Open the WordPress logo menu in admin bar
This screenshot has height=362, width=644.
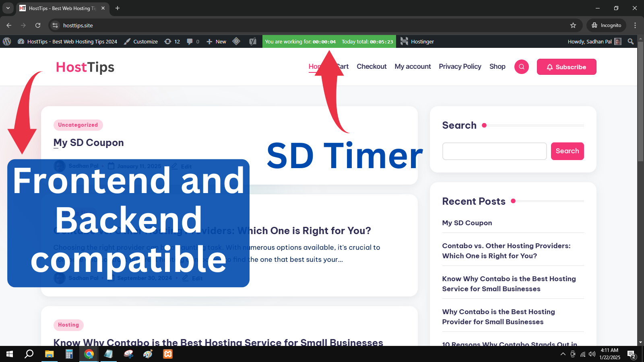[x=7, y=41]
